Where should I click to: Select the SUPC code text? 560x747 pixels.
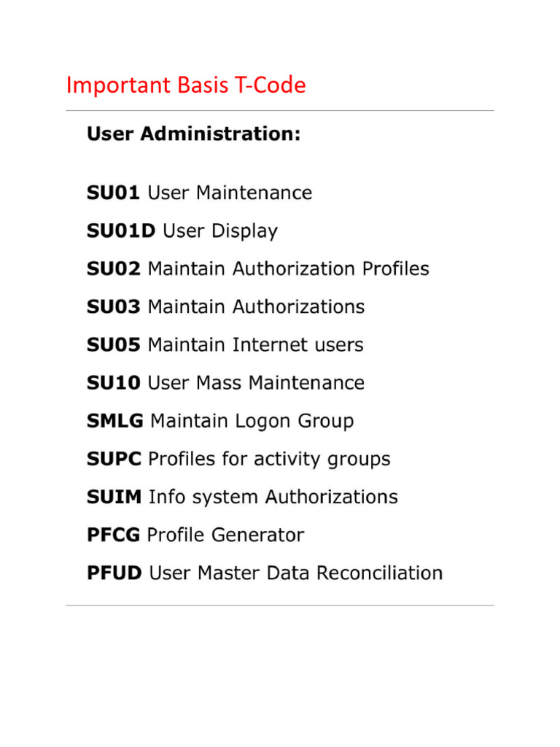(x=114, y=460)
